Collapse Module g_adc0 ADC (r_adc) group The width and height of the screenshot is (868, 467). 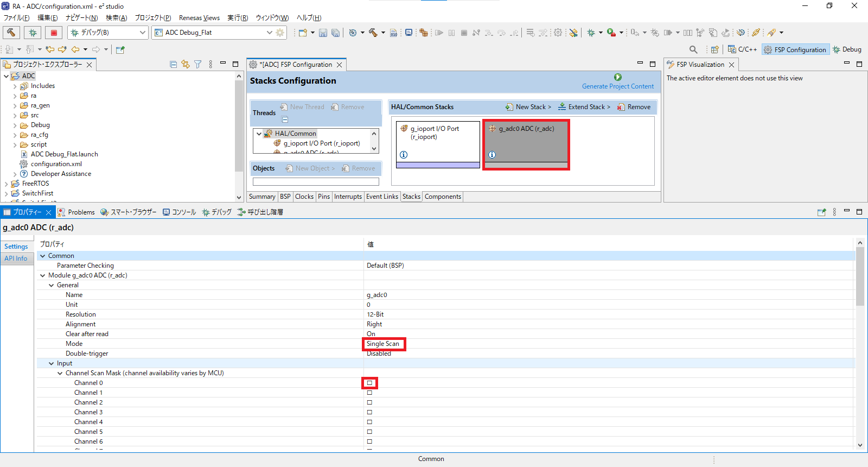[43, 275]
